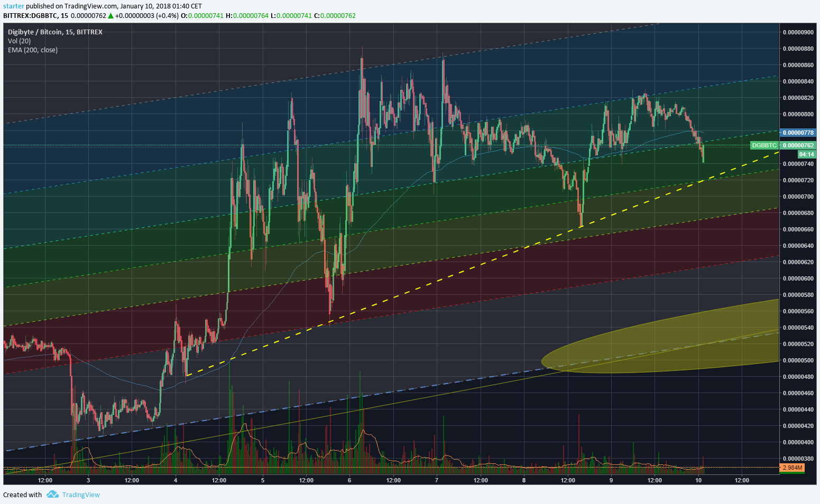Screen dimensions: 820x504
Task: Click the 0.00000900 price axis label
Action: 798,32
